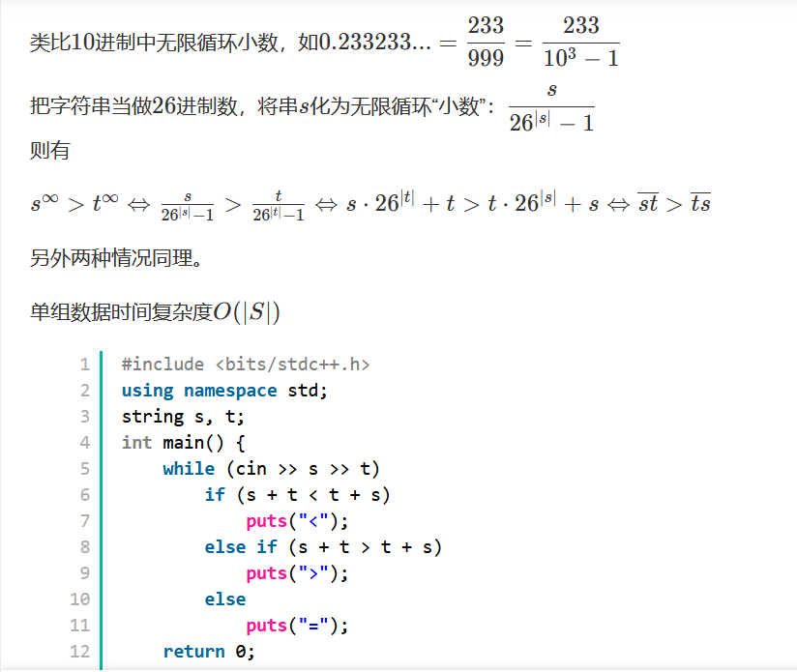Viewport: 797px width, 672px height.
Task: Click the fraction 233 over 10³ − 1
Action: coord(580,42)
